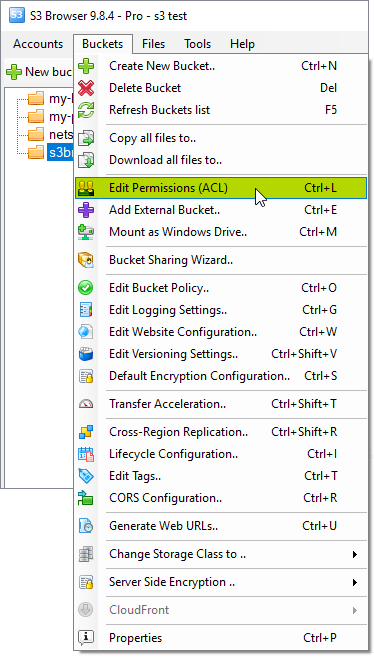Open the Tools menu
374x657 pixels.
(x=197, y=44)
